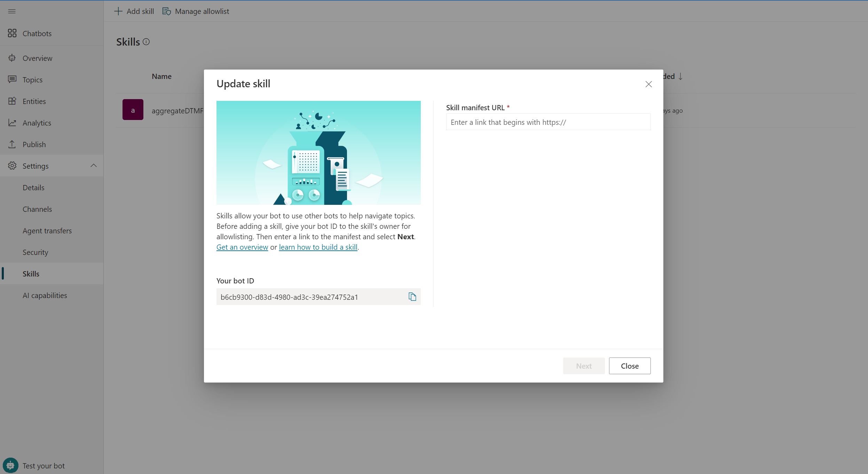Click Add skill in the toolbar
Screen dimensions: 868x474
134,11
